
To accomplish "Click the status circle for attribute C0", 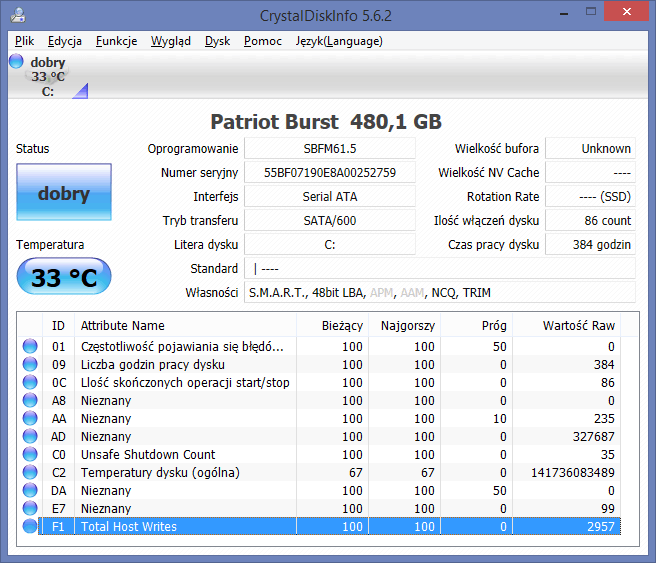I will pyautogui.click(x=30, y=454).
